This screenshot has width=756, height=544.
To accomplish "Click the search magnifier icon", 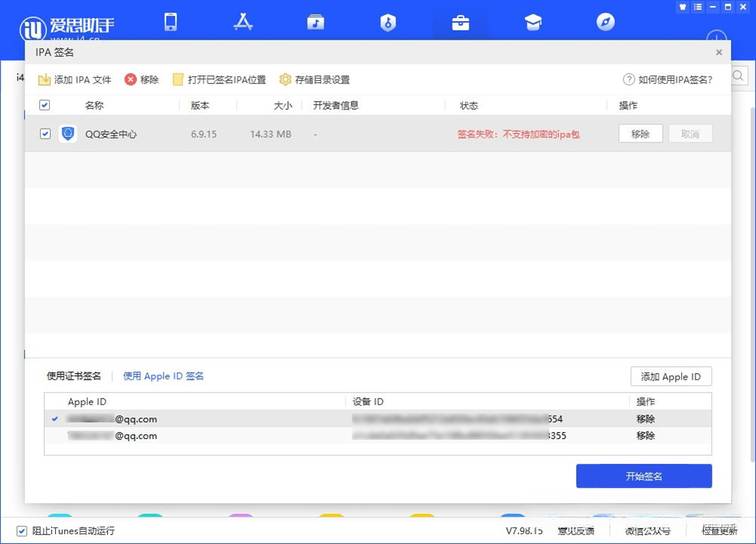I will (737, 76).
